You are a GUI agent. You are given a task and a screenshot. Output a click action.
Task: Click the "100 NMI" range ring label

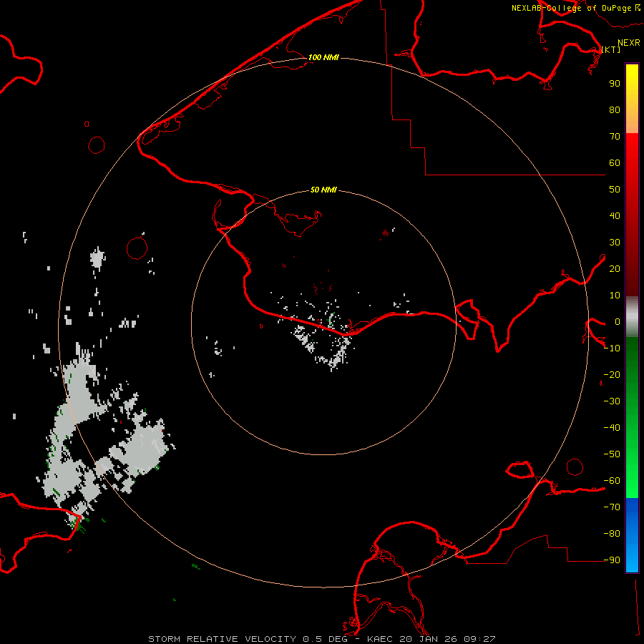pyautogui.click(x=323, y=57)
